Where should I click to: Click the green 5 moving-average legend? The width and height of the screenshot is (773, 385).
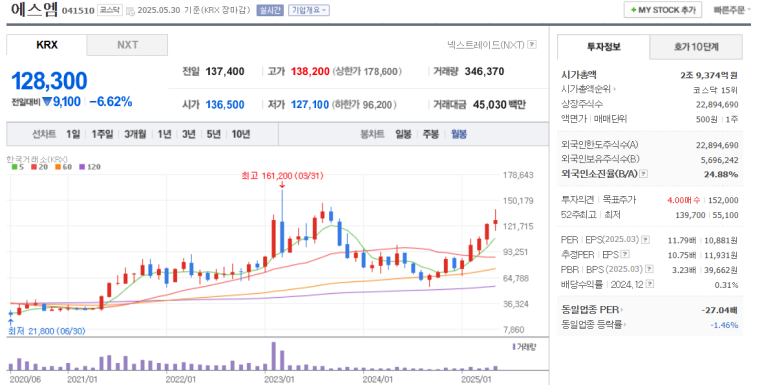tap(18, 167)
